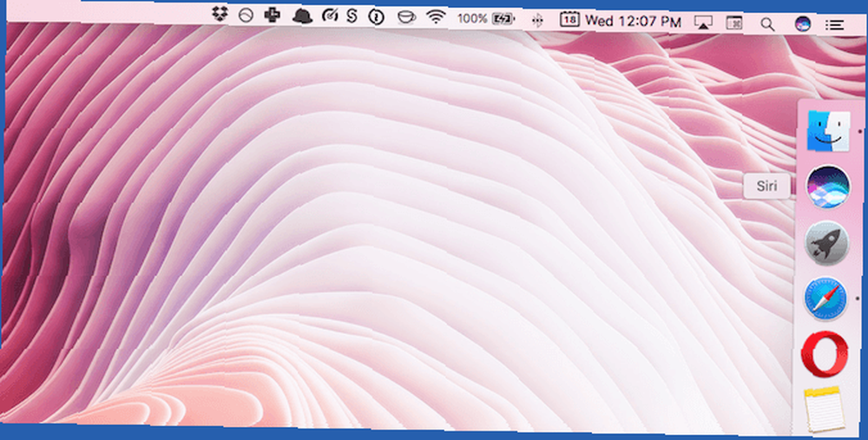
Task: Open the calendar 18 menu bar icon
Action: pos(569,20)
